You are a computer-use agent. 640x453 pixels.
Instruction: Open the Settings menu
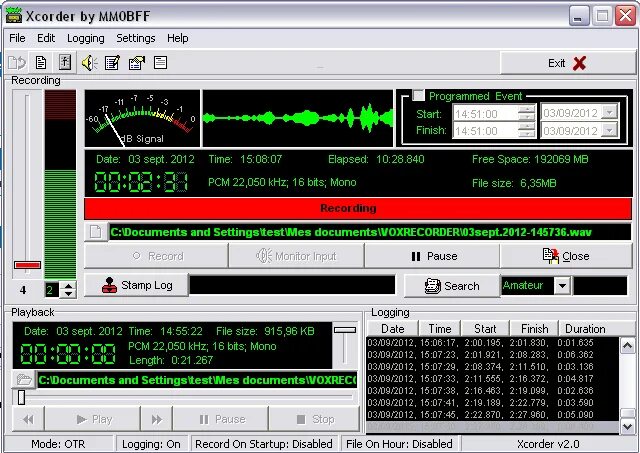click(136, 38)
